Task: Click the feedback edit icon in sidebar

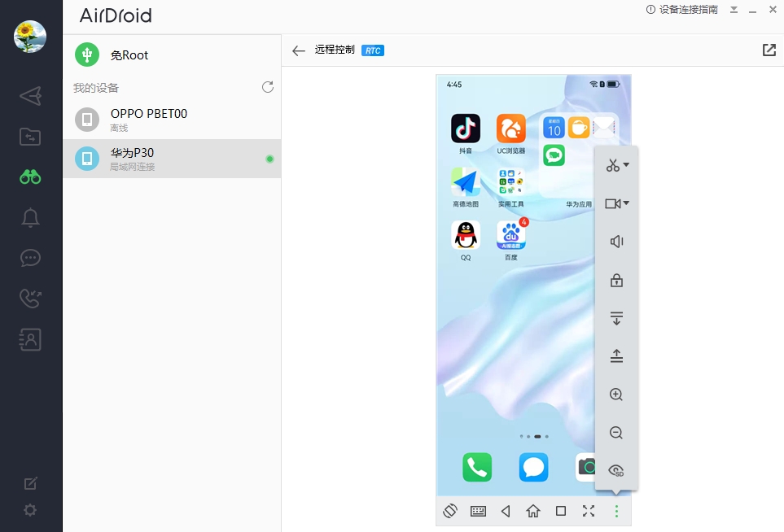Action: [30, 483]
